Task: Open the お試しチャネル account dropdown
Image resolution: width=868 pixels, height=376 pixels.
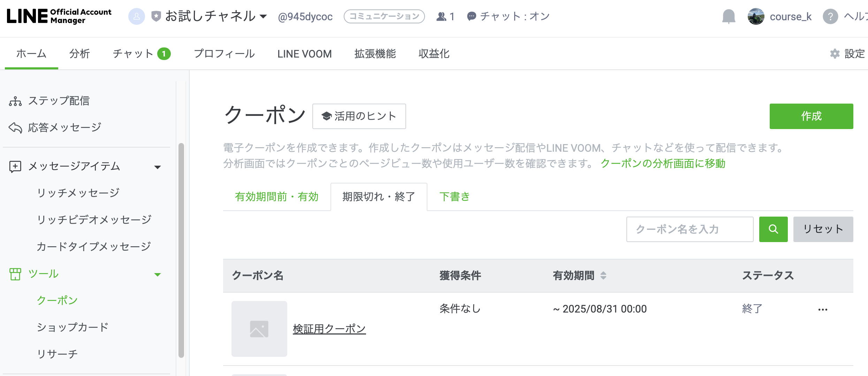Action: pyautogui.click(x=216, y=16)
